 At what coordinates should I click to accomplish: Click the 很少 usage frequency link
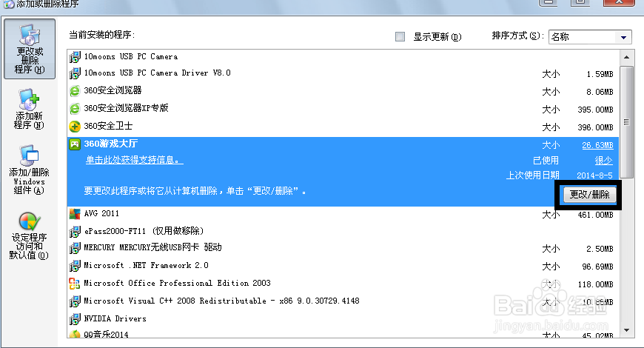pos(604,160)
